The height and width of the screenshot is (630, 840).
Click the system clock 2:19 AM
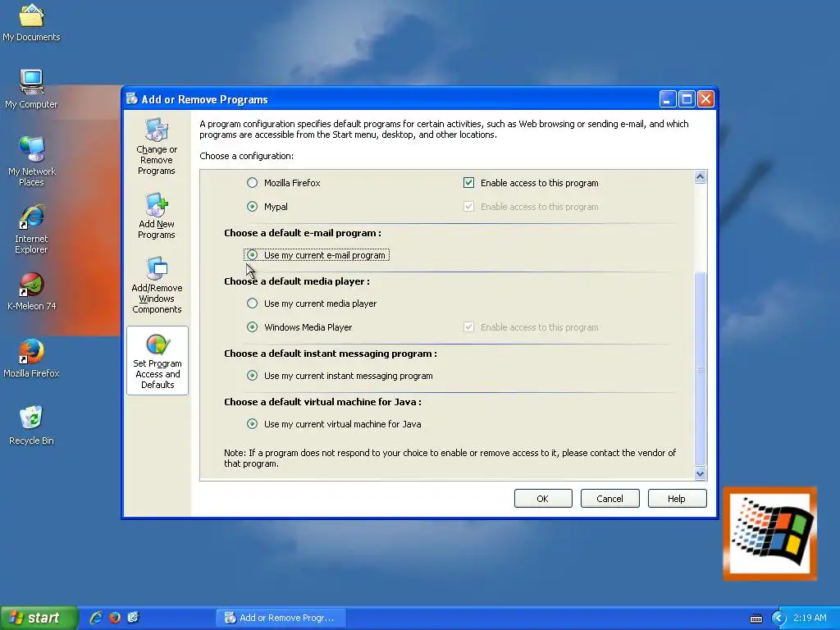(810, 618)
